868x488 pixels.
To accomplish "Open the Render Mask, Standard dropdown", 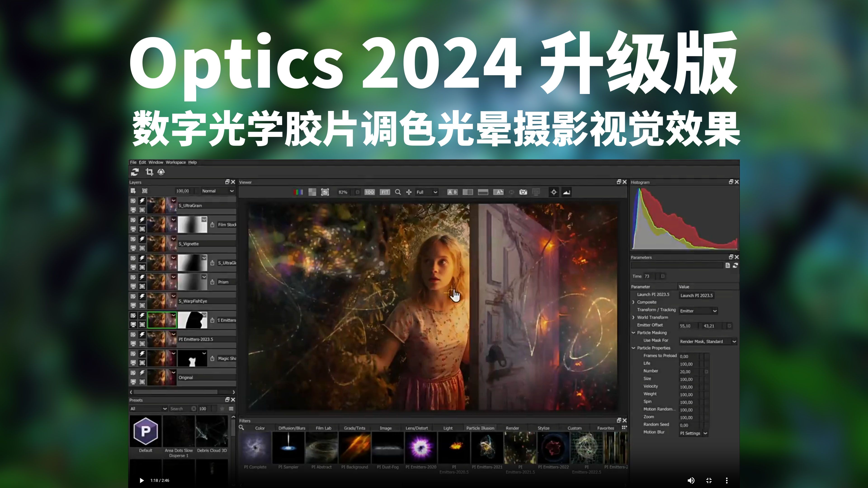I will tap(708, 342).
